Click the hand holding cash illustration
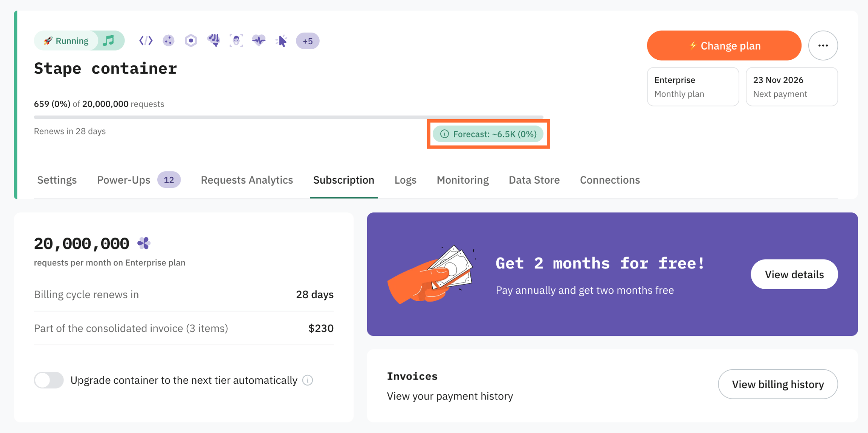The width and height of the screenshot is (868, 433). tap(431, 274)
